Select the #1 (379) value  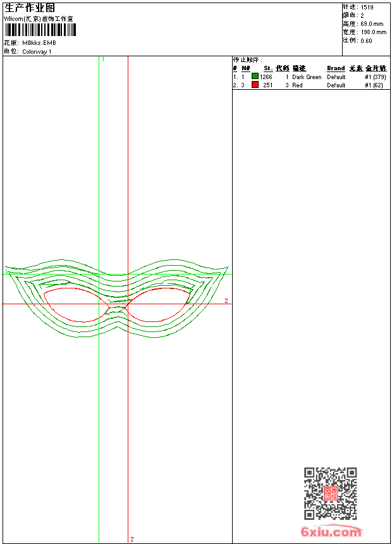click(376, 77)
